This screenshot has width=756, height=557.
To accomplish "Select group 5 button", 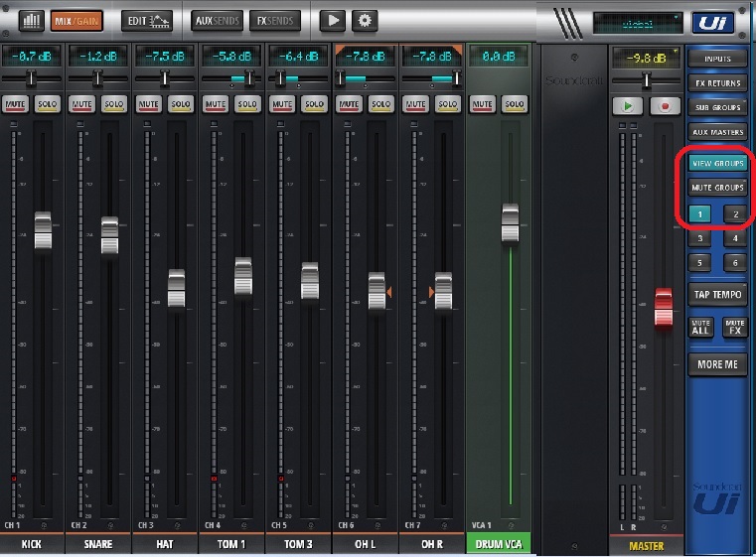I will point(700,262).
